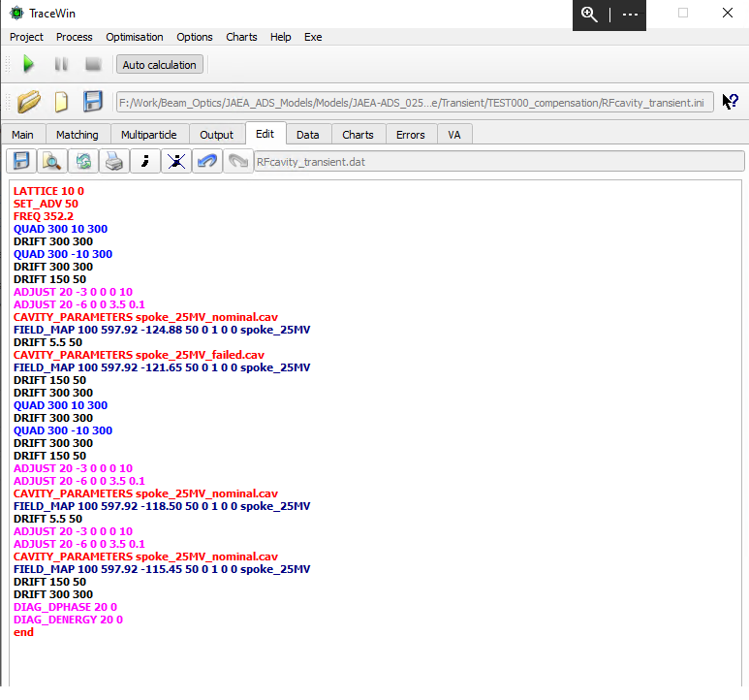Click the Auto calculation button
This screenshot has height=700, width=749.
(160, 65)
